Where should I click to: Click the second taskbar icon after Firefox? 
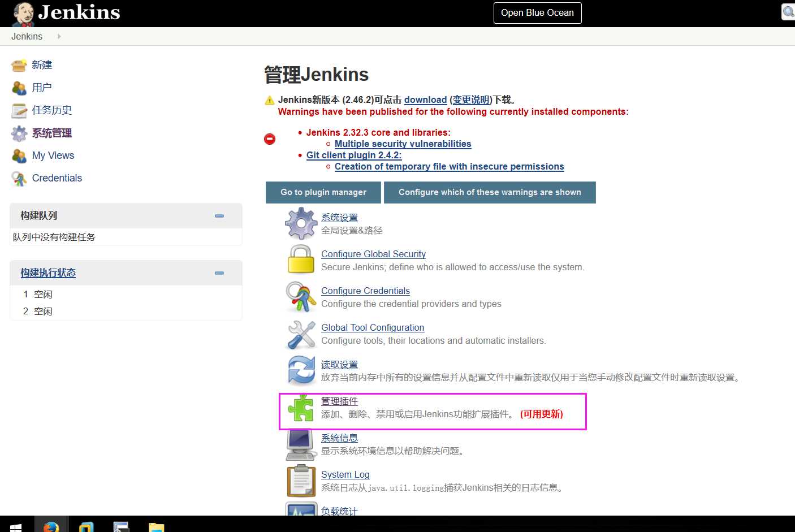coord(86,527)
